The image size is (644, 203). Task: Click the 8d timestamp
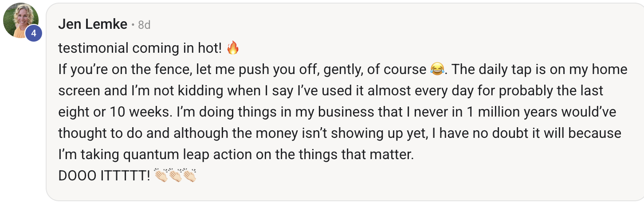(144, 25)
